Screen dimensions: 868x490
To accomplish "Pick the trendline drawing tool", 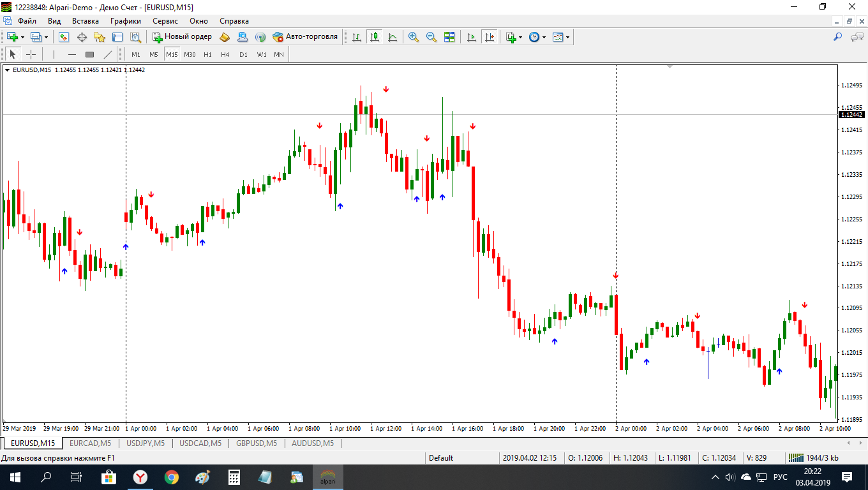I will [108, 54].
